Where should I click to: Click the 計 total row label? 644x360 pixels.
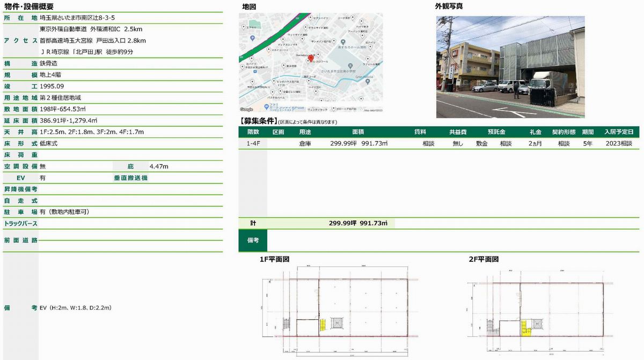(253, 223)
